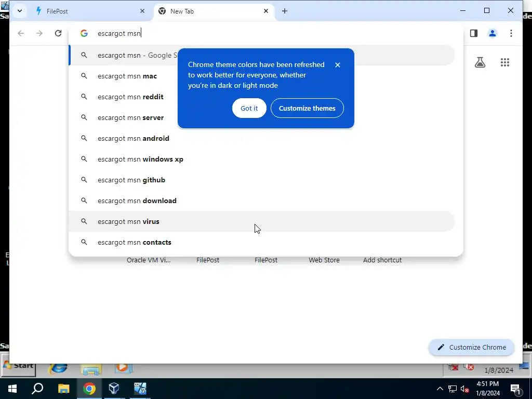Select suggestion 'escargot msn contacts'
The image size is (532, 399).
pyautogui.click(x=262, y=242)
